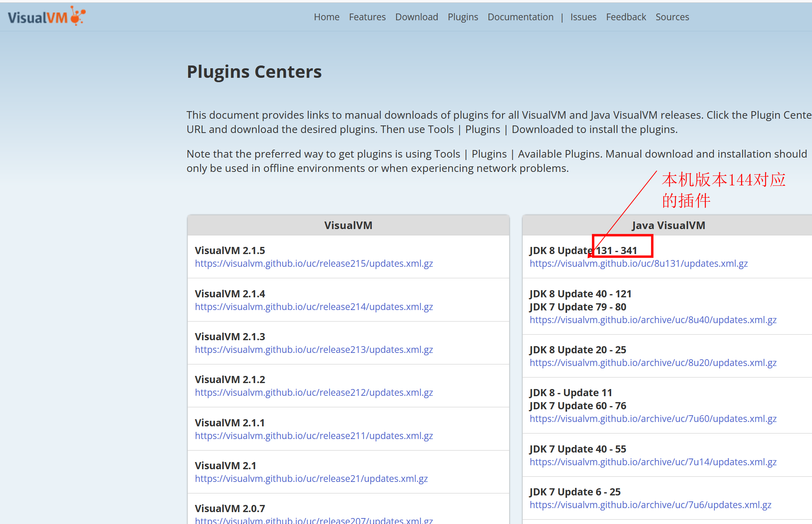The height and width of the screenshot is (524, 812).
Task: Open the archive 7u60 updates.xml.gz link
Action: 653,419
